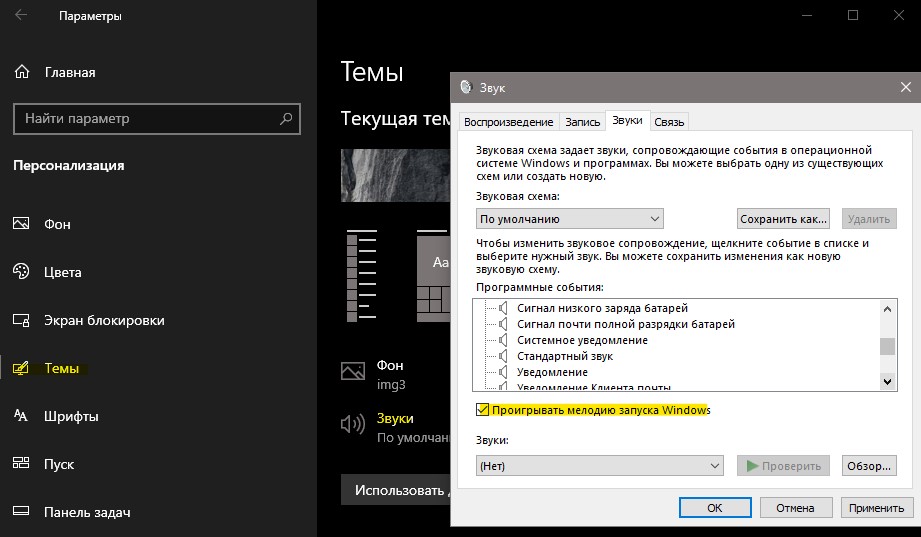Screen dimensions: 921x537
Task: Click the speaker icon next to Звуки
Action: point(353,424)
